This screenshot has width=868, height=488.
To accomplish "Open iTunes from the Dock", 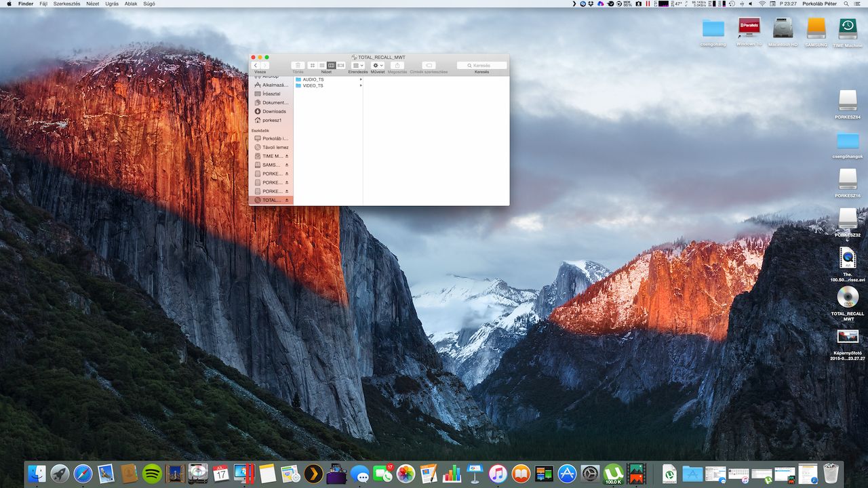I will [x=498, y=473].
